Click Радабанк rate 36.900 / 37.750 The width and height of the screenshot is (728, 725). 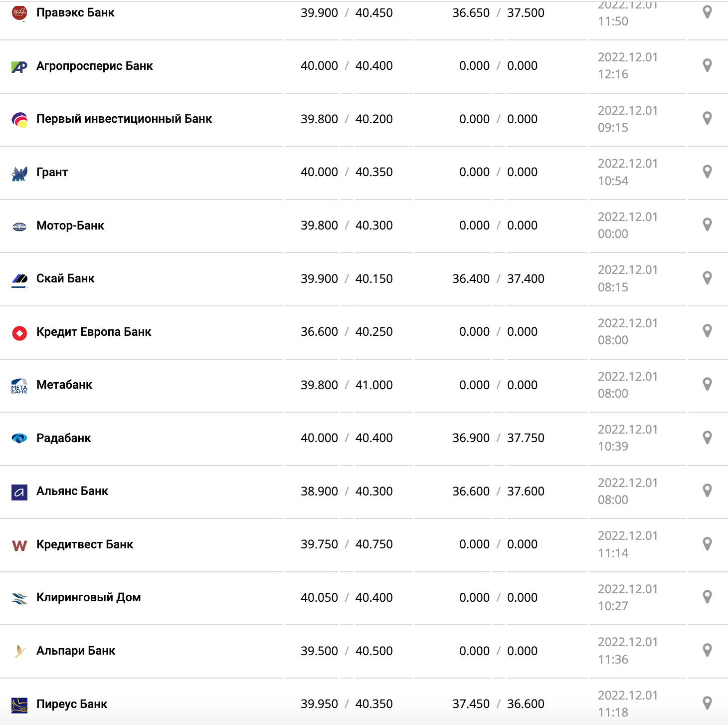498,438
